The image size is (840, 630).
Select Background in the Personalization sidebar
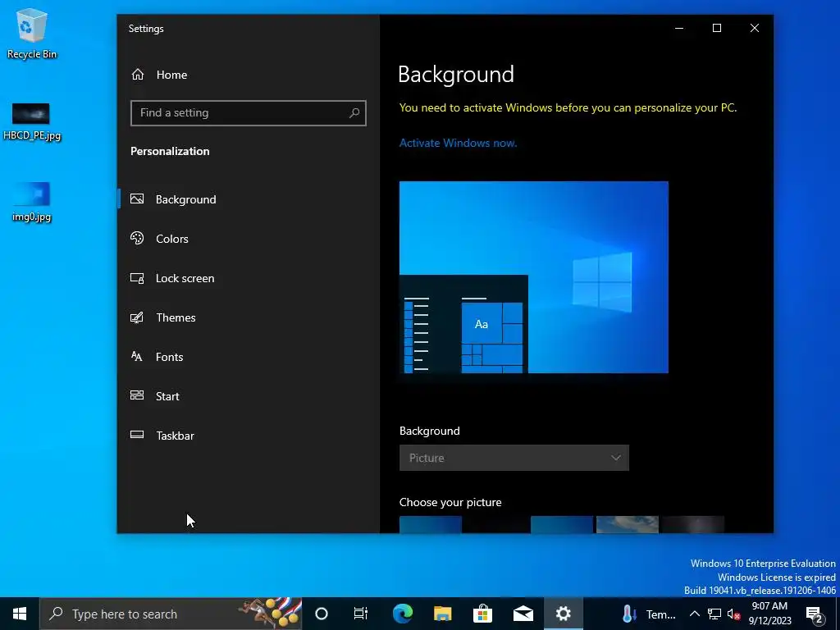pos(248,199)
